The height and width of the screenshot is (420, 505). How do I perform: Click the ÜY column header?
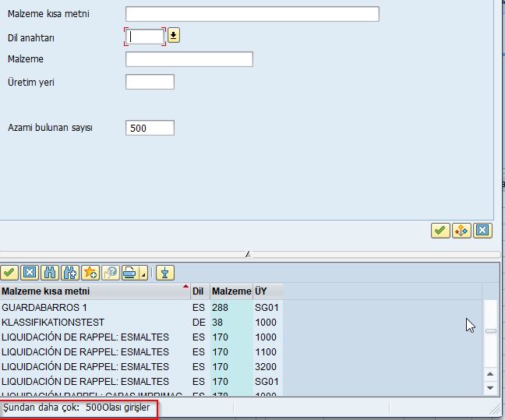[267, 291]
